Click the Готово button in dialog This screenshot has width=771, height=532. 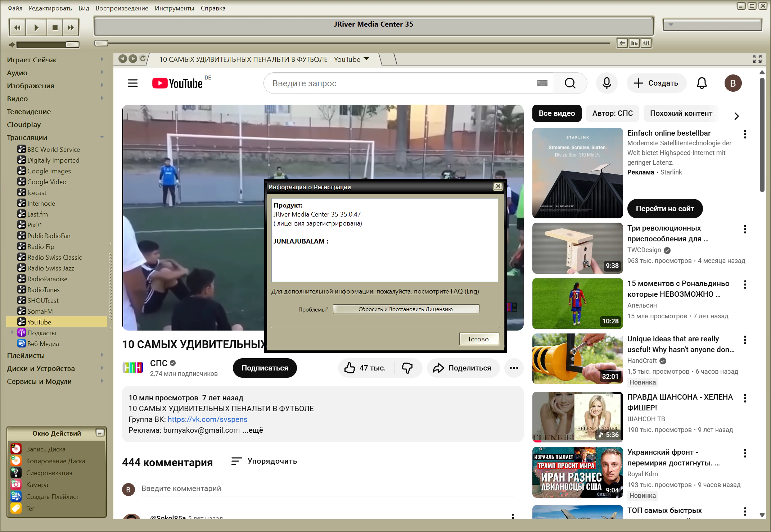(x=478, y=339)
